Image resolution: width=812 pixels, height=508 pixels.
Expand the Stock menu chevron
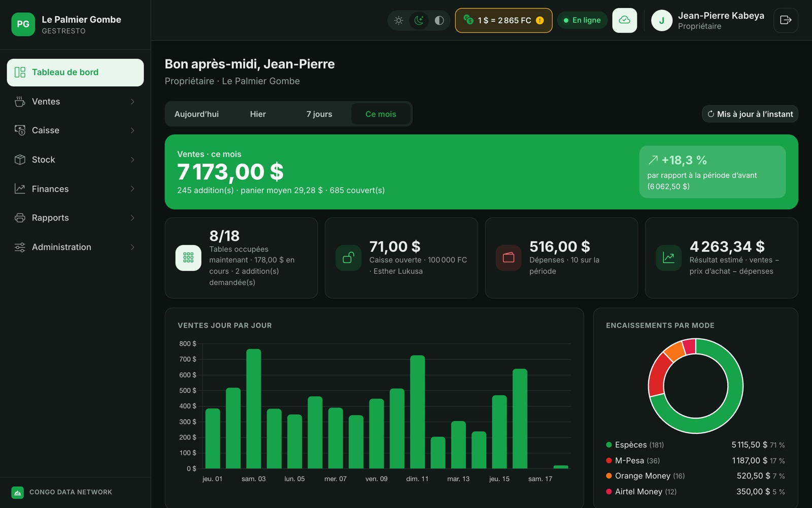(x=132, y=160)
